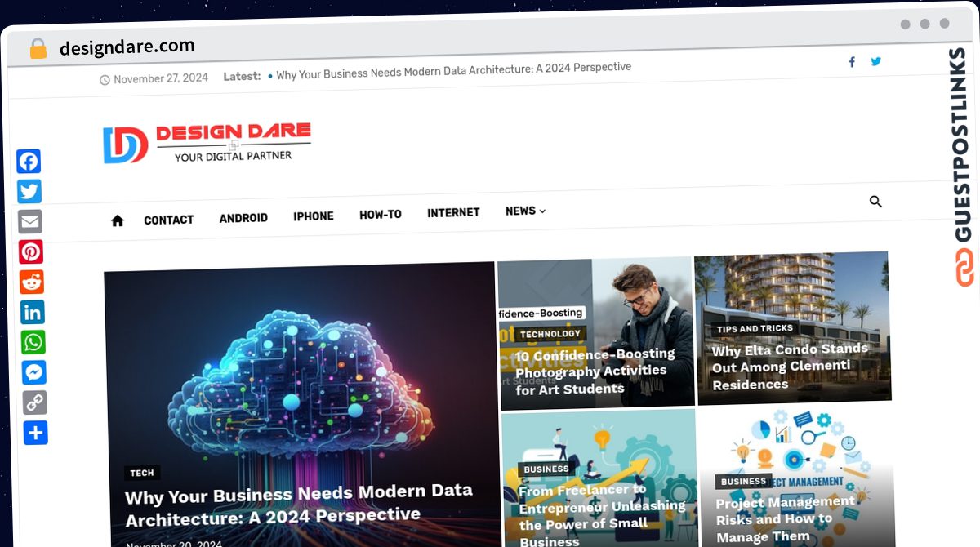The height and width of the screenshot is (547, 980).
Task: Share page via Twitter sidebar icon
Action: 29,191
